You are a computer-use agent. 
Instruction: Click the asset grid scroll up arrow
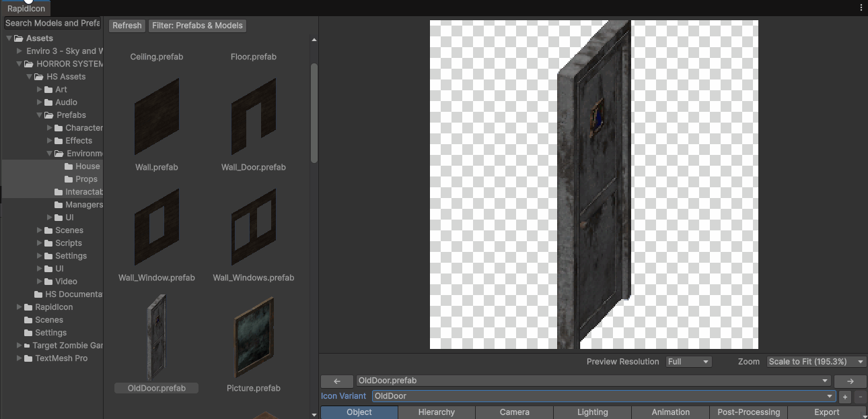[x=314, y=40]
